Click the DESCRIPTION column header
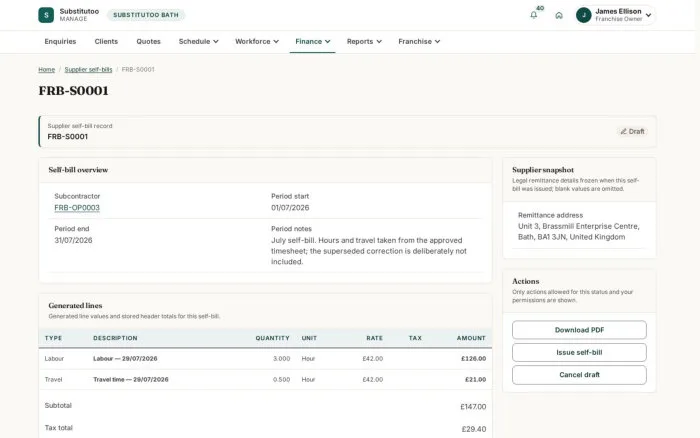 115,338
